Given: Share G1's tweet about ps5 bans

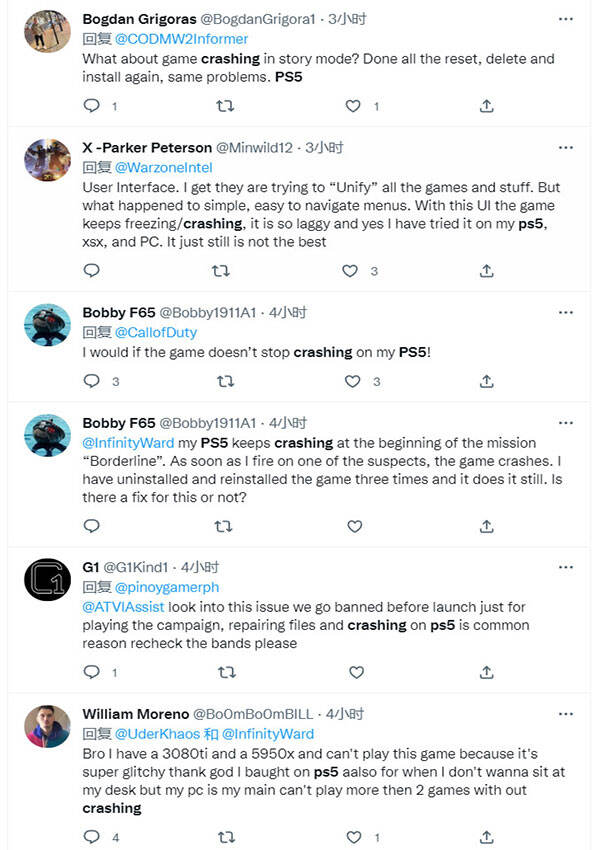Looking at the screenshot, I should (x=486, y=672).
